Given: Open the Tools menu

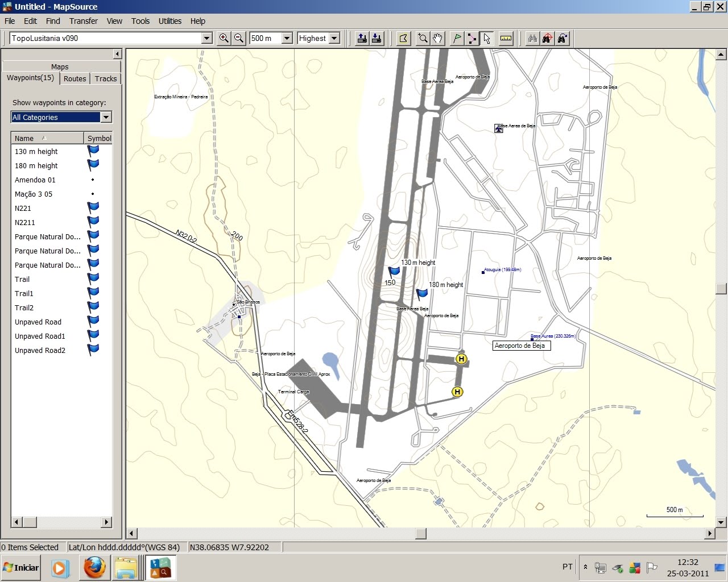Looking at the screenshot, I should [140, 21].
